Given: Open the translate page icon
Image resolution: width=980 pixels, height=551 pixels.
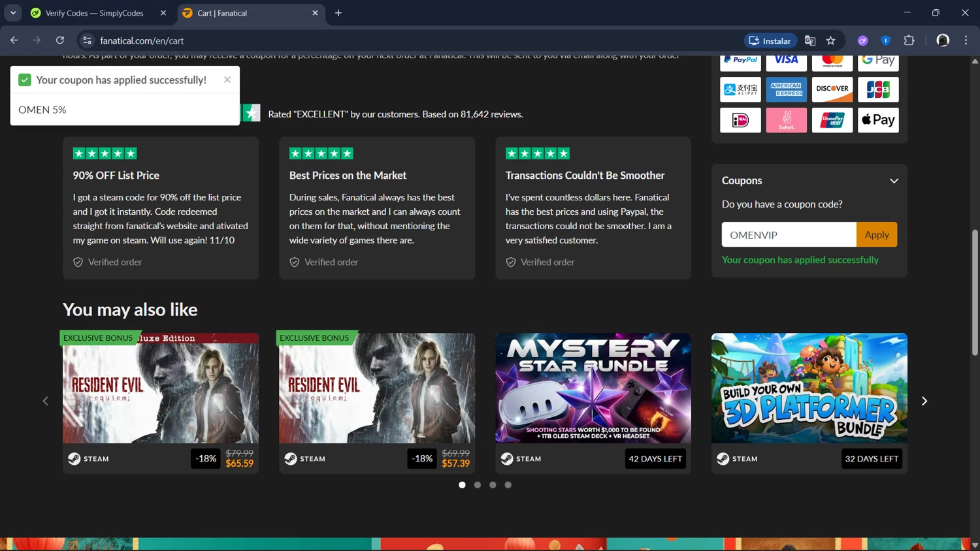Looking at the screenshot, I should point(810,40).
